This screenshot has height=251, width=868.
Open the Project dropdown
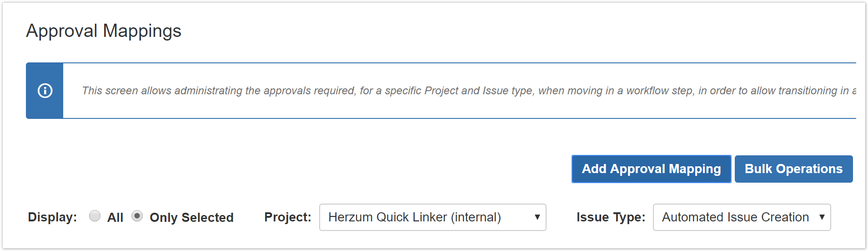tap(432, 217)
